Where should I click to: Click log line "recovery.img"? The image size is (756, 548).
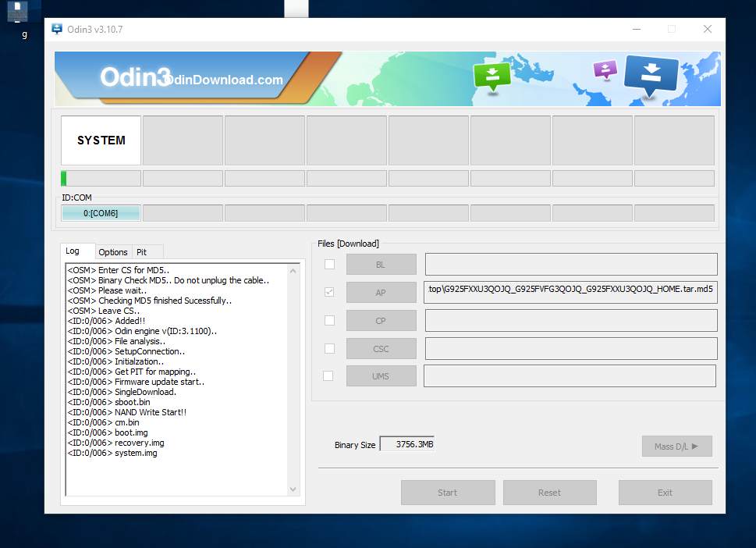click(115, 443)
